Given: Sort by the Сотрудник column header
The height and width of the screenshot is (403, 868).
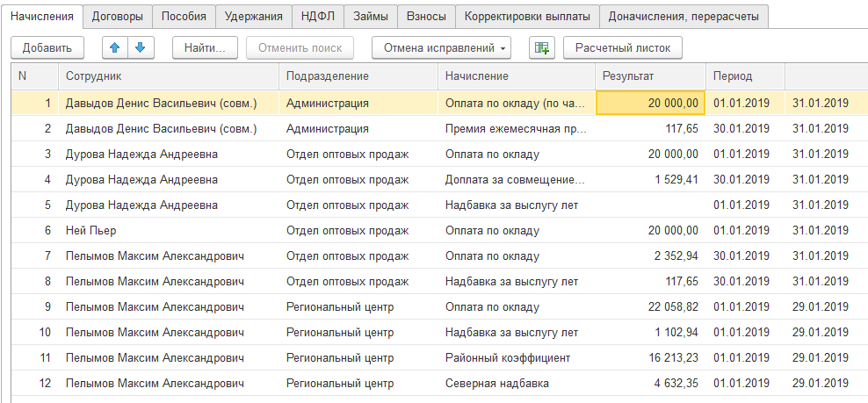Looking at the screenshot, I should [168, 76].
